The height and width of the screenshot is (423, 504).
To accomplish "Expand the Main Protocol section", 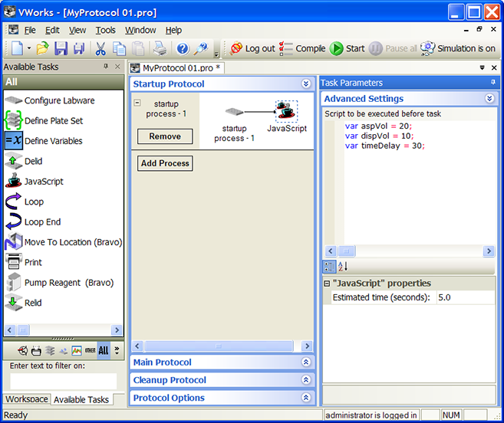I will (305, 362).
